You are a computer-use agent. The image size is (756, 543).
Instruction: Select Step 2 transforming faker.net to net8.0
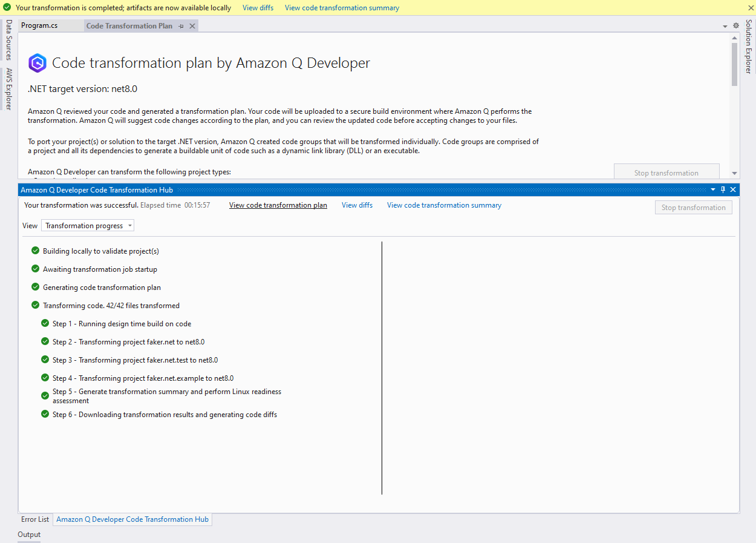click(x=128, y=342)
